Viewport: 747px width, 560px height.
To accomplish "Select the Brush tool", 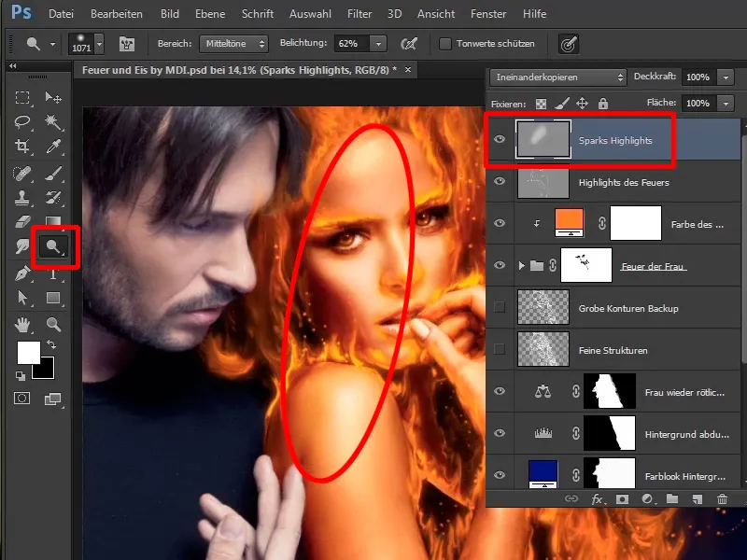I will tap(53, 174).
